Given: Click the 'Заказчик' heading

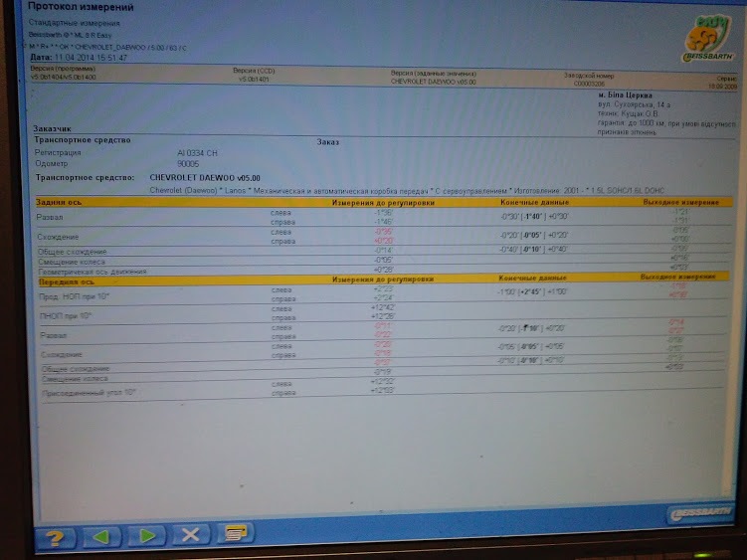Looking at the screenshot, I should click(53, 128).
